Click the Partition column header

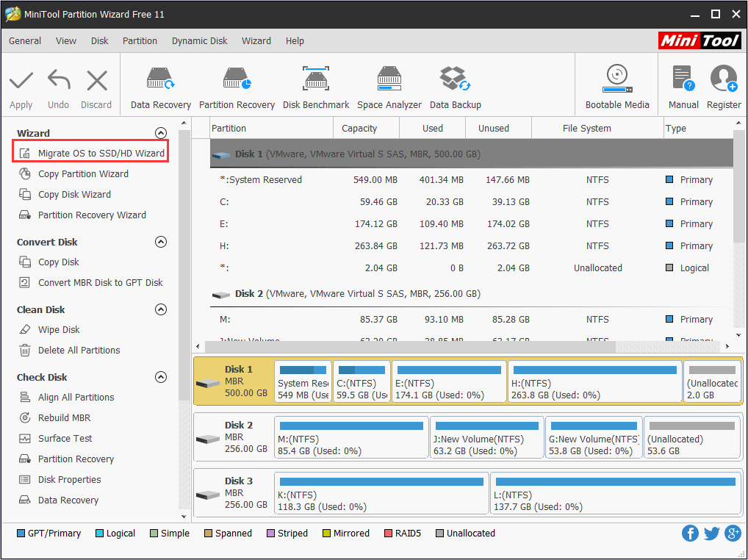pyautogui.click(x=271, y=129)
